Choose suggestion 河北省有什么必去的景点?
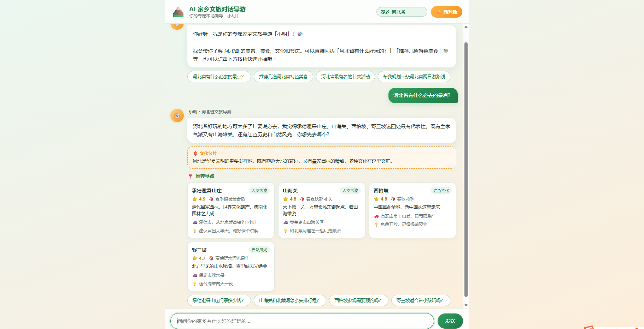This screenshot has width=644, height=329. pos(219,77)
